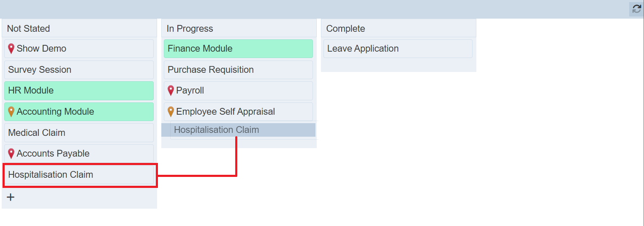
Task: Open the Leave Application card
Action: 363,49
